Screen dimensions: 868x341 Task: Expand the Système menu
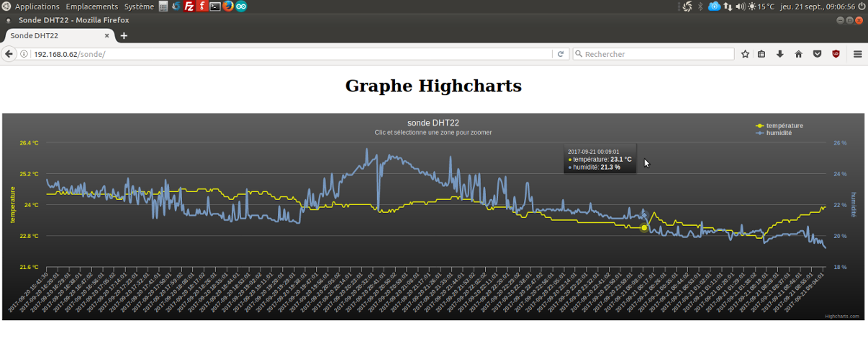pyautogui.click(x=139, y=6)
